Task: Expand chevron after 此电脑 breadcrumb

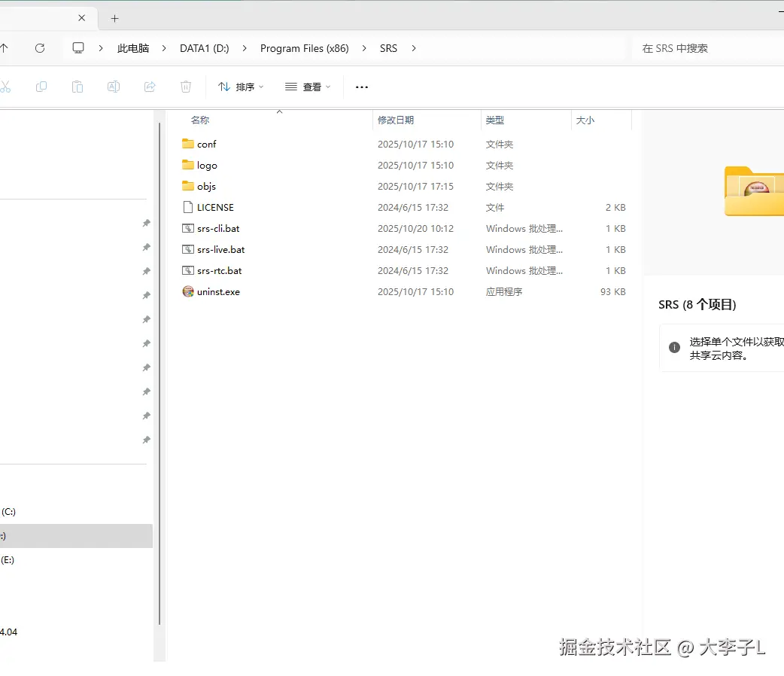Action: [x=164, y=48]
